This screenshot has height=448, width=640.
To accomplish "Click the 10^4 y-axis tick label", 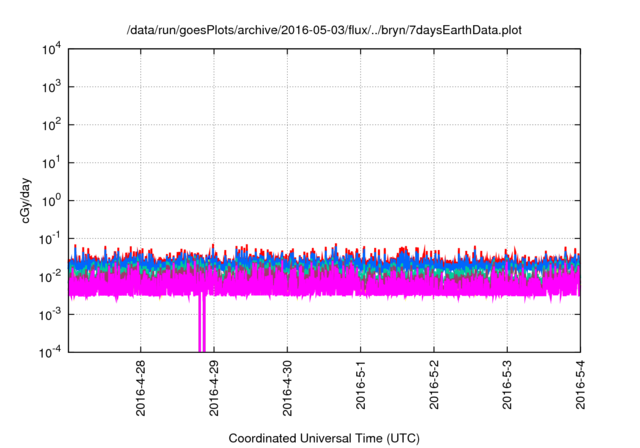I will pos(51,49).
